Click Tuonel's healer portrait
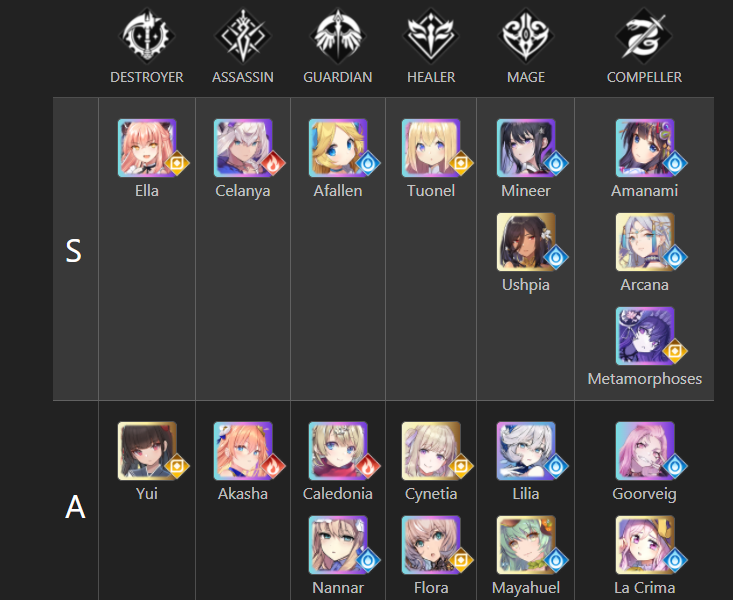 431,148
